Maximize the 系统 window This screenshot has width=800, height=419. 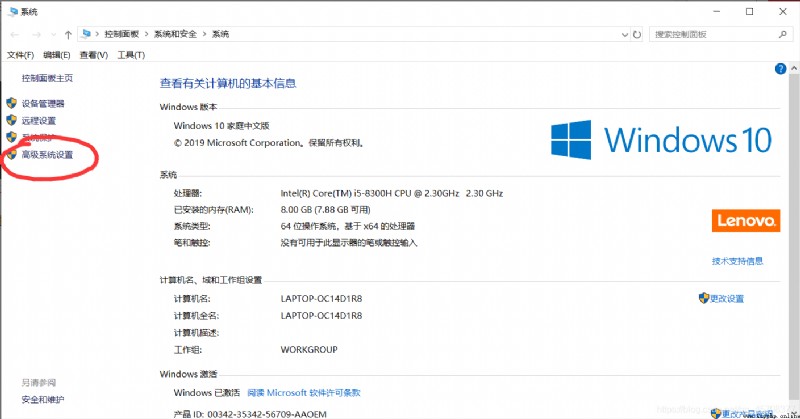click(x=749, y=11)
